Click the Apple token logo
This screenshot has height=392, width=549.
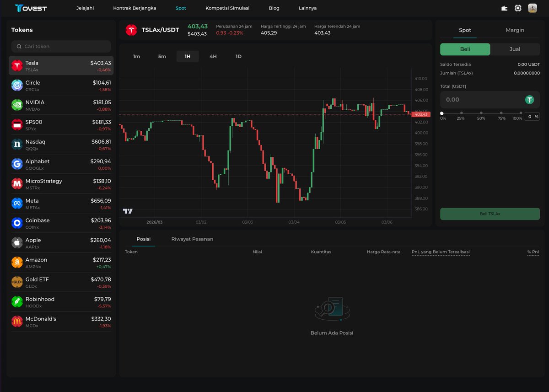point(17,243)
